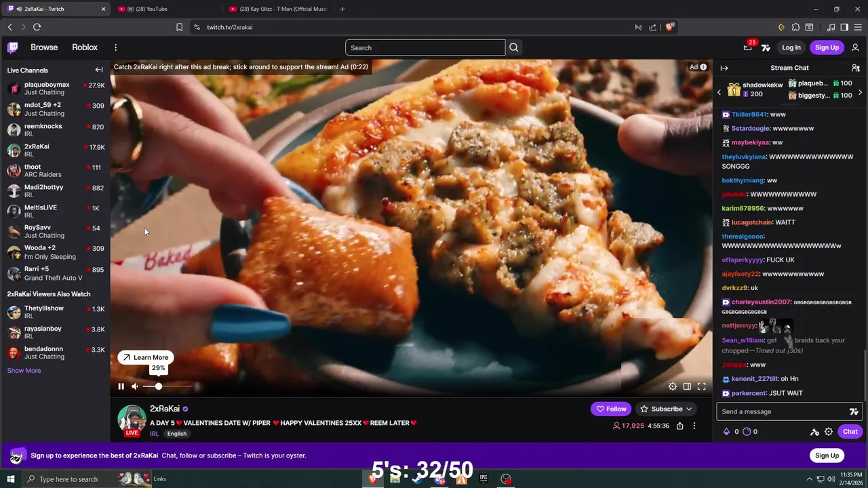Image resolution: width=868 pixels, height=488 pixels.
Task: Open the system volume tray icon
Action: point(831,479)
